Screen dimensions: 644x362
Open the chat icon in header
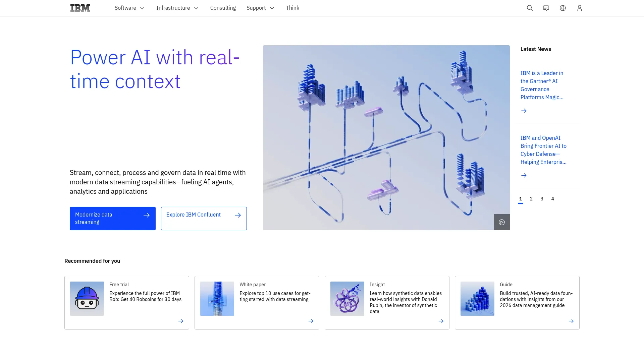tap(546, 8)
